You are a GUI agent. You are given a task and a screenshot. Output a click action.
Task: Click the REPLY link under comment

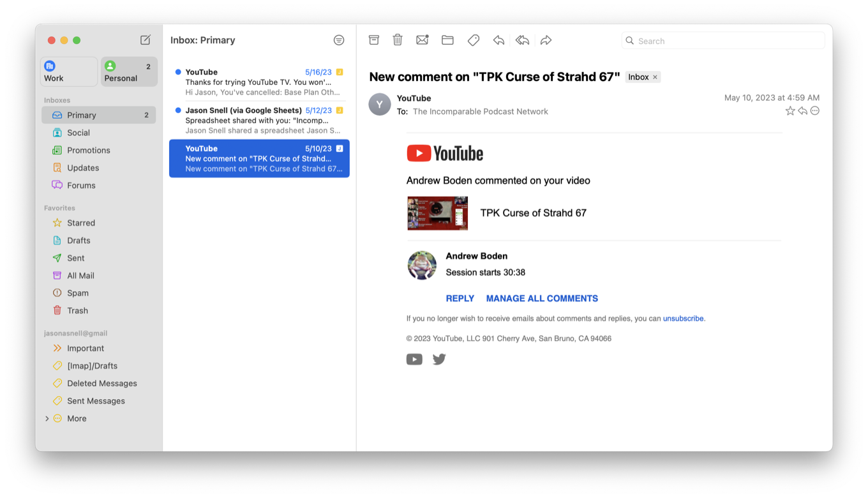460,298
